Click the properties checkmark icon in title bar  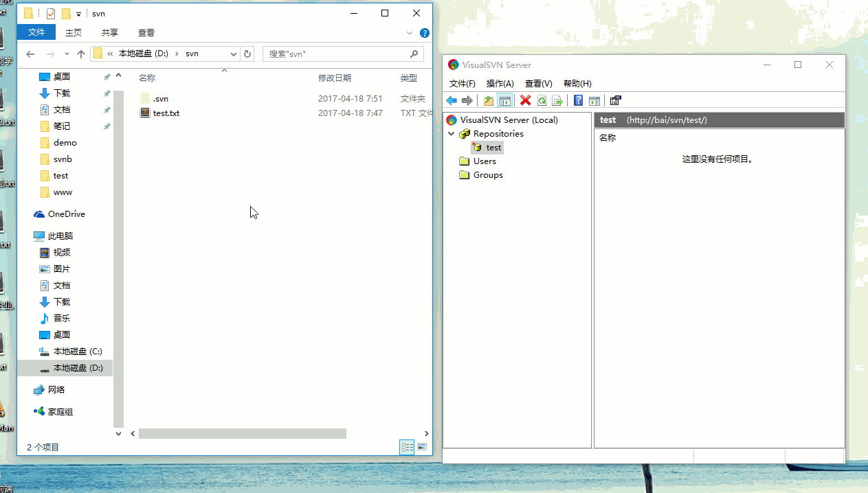51,14
